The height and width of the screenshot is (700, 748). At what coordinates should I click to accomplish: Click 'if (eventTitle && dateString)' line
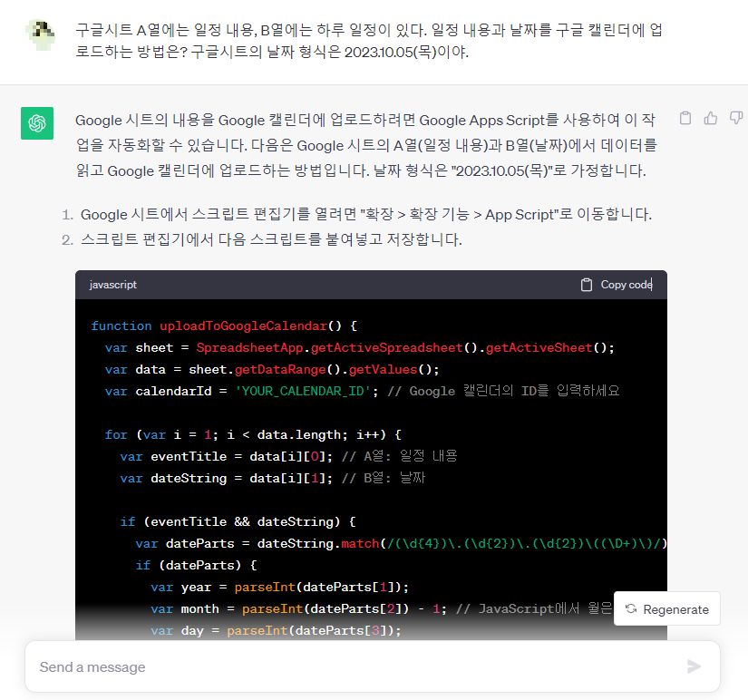coord(238,521)
